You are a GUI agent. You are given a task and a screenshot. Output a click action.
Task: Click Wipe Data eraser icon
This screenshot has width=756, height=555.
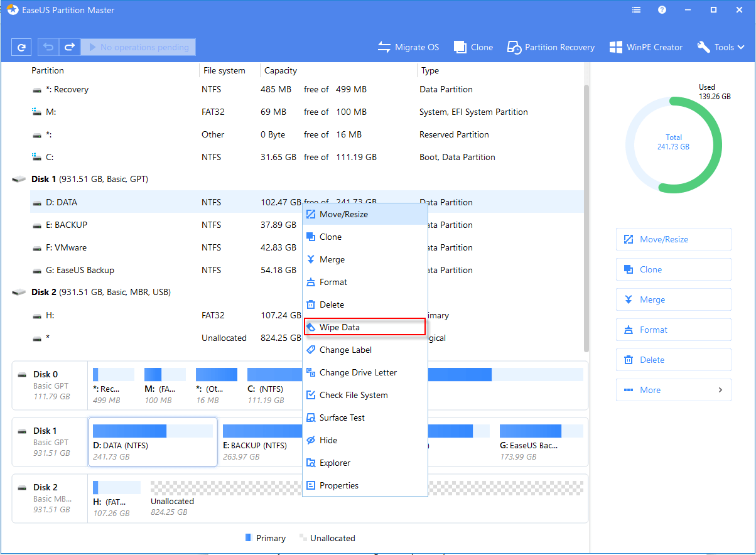coord(311,327)
